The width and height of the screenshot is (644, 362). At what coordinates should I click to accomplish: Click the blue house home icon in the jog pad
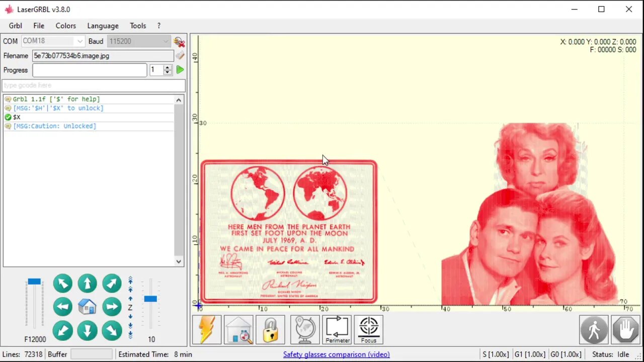87,307
